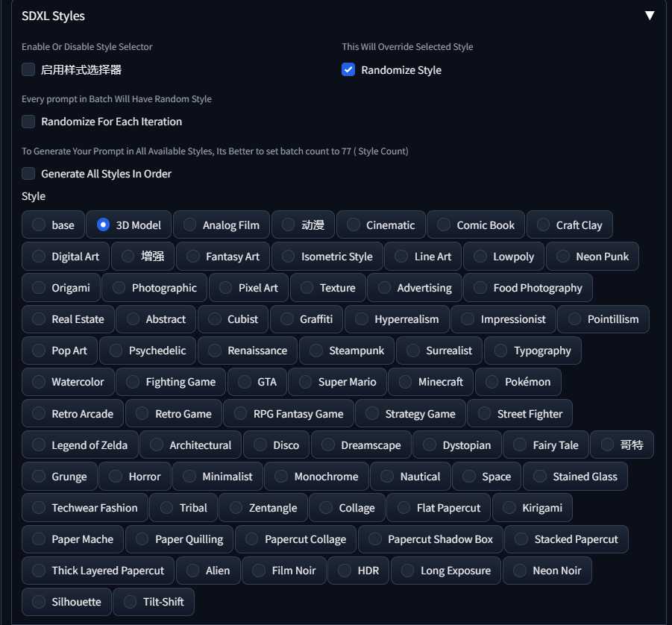Uncheck the Randomize Style checkbox
The height and width of the screenshot is (625, 672).
point(348,69)
